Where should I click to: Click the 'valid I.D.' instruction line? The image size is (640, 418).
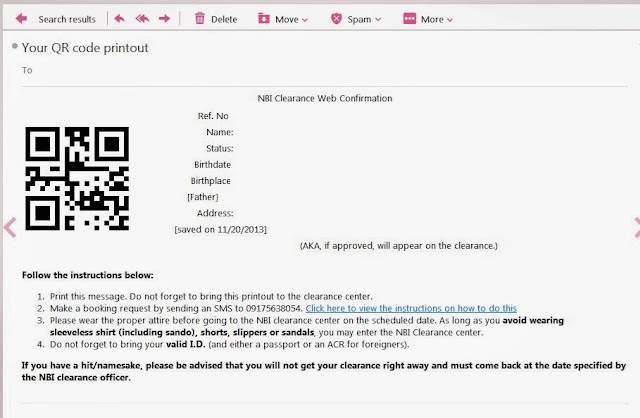pyautogui.click(x=229, y=344)
